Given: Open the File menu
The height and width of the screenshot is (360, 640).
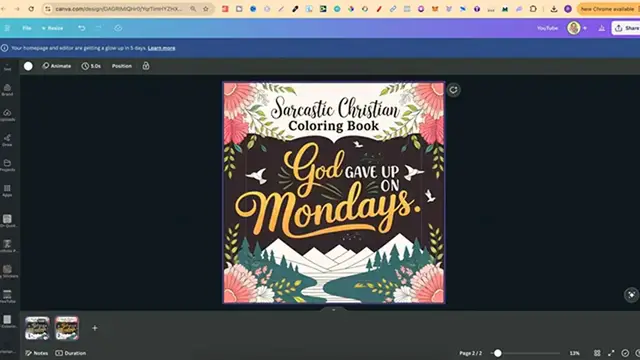Looking at the screenshot, I should [27, 28].
